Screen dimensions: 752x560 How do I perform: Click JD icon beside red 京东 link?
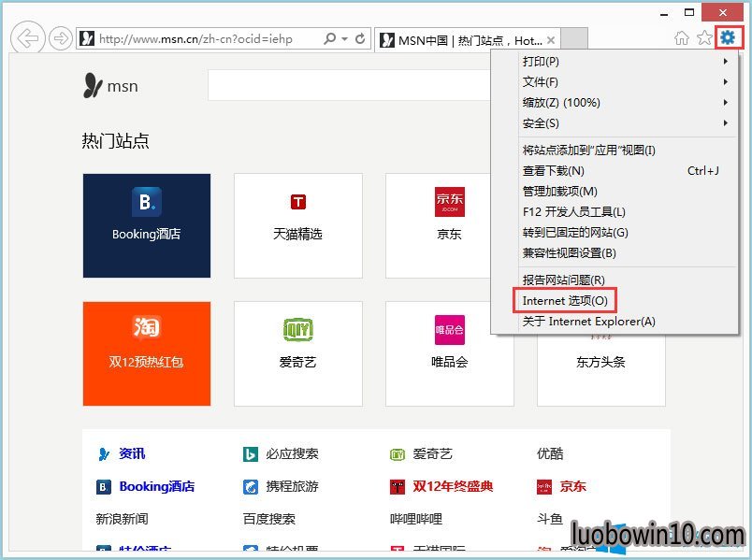544,487
